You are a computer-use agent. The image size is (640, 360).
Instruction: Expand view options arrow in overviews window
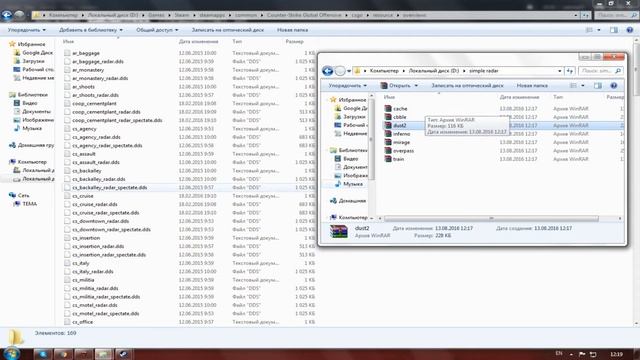point(599,30)
